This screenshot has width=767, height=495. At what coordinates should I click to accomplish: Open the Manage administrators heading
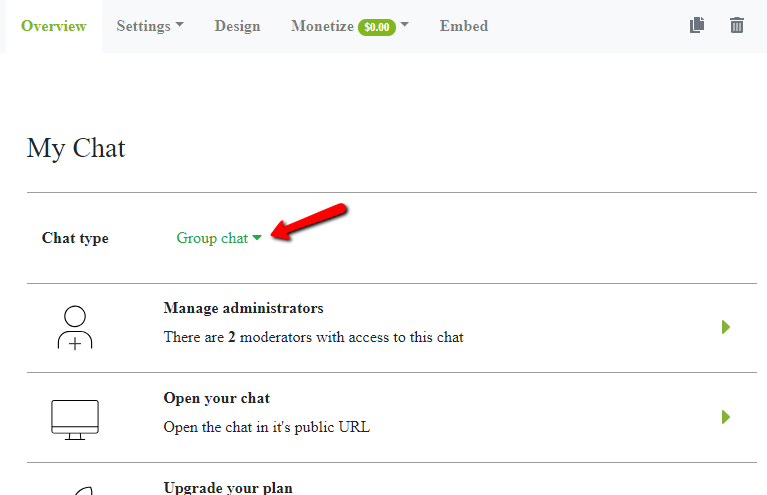(243, 308)
